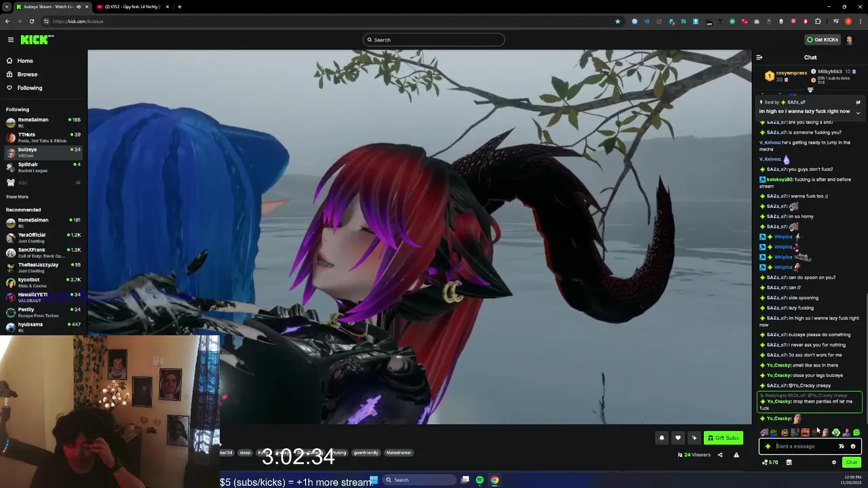Bookmark page star icon
The width and height of the screenshot is (868, 488).
click(617, 21)
